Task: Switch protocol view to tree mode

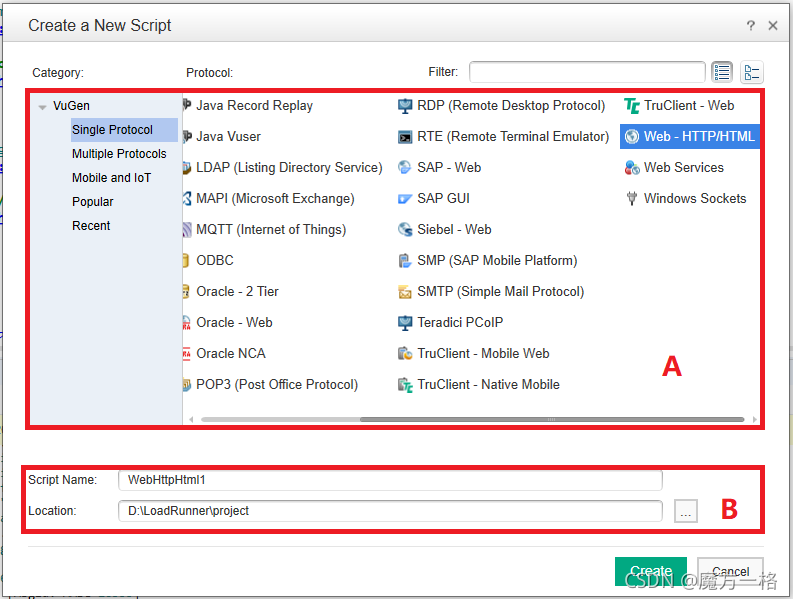Action: (x=752, y=72)
